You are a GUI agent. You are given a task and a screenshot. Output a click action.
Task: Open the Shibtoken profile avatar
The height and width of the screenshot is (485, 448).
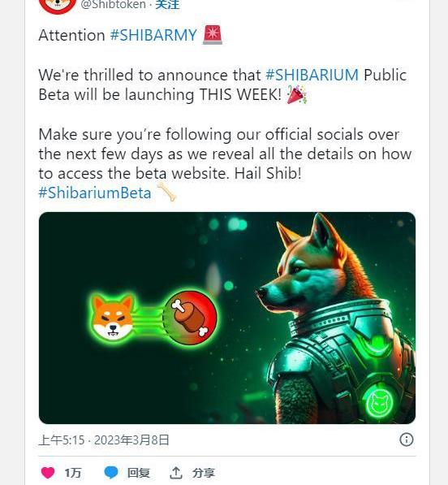coord(58,6)
